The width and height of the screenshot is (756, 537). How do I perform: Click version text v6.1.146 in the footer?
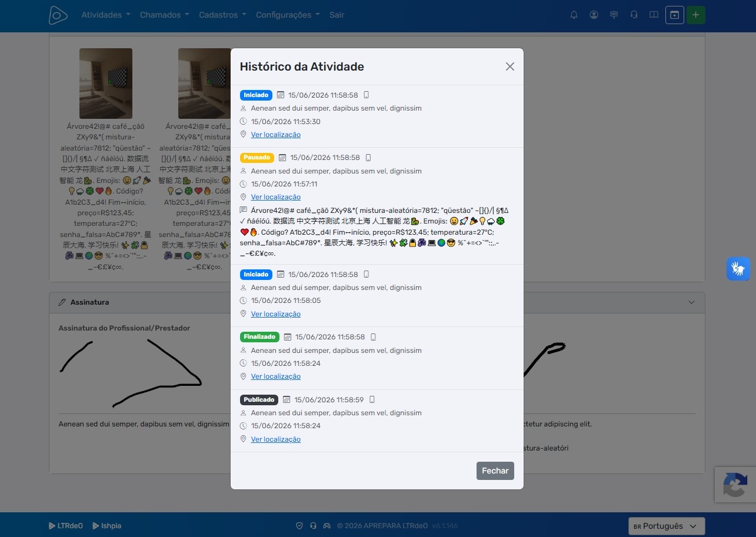point(445,526)
